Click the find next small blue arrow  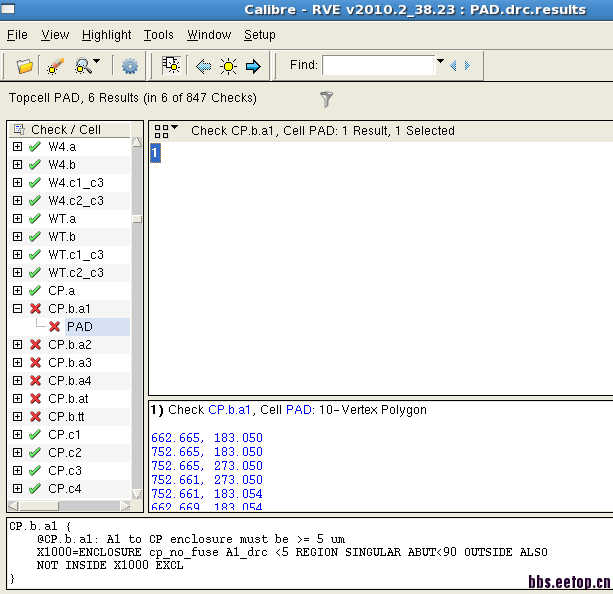tap(467, 65)
